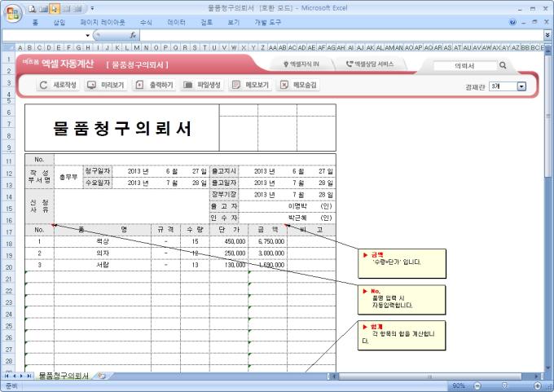554x392 pixels.
Task: Open the round Office button menu
Action: coord(13,14)
